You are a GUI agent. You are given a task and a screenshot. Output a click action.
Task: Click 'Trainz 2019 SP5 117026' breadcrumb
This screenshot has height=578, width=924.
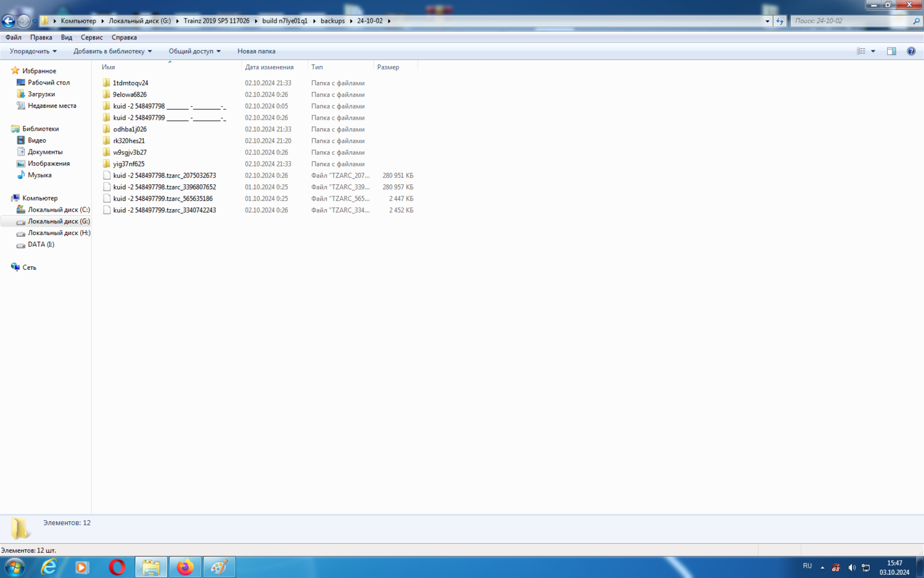(x=216, y=21)
